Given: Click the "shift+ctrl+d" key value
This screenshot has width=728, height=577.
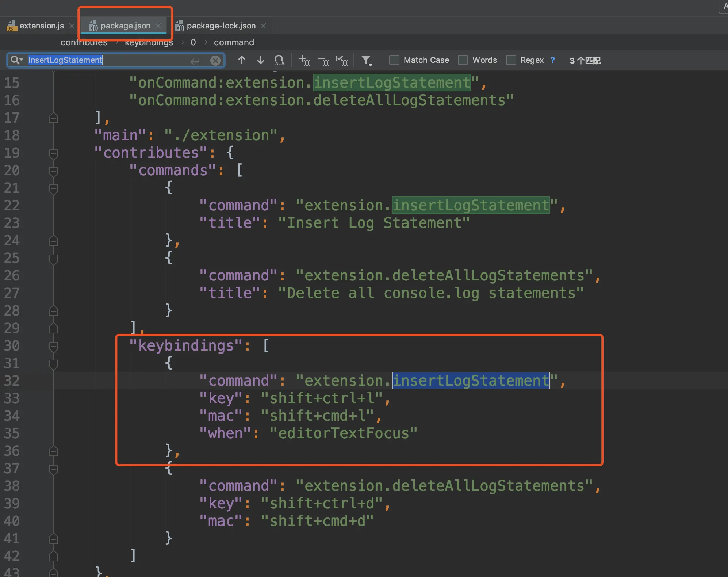Looking at the screenshot, I should coord(321,503).
